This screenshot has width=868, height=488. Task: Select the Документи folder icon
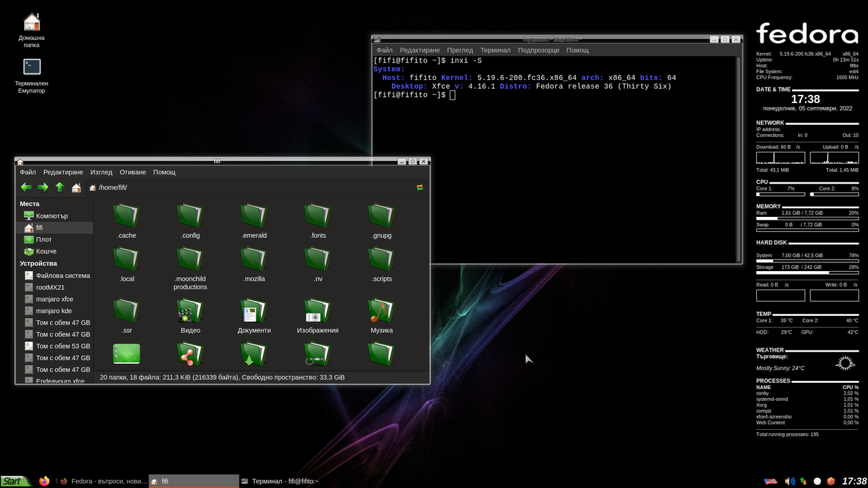(x=254, y=310)
